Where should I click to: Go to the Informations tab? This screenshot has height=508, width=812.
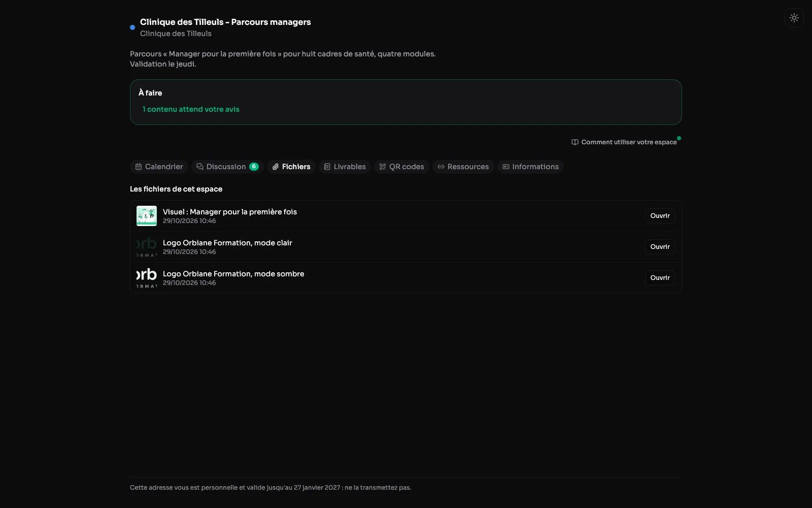[530, 167]
